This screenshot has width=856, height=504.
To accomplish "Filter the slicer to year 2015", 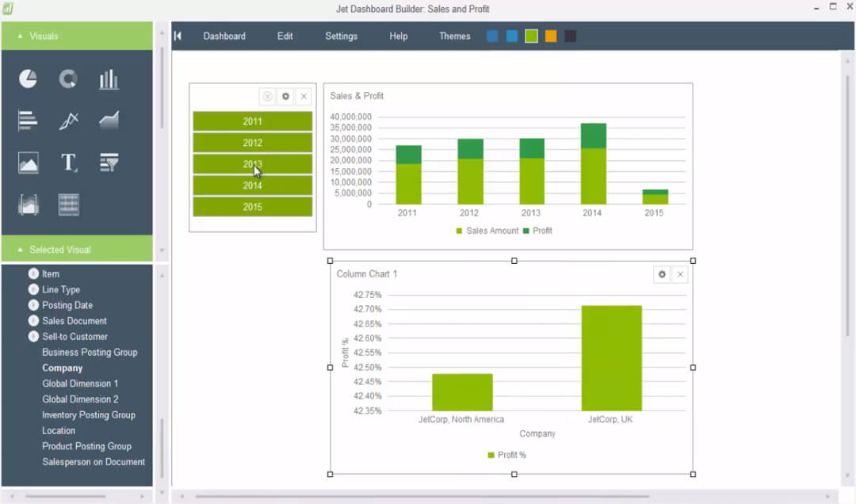I will (253, 207).
